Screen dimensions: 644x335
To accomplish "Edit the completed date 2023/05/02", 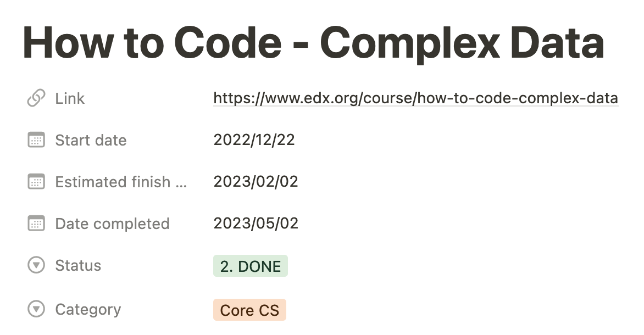I will 256,224.
